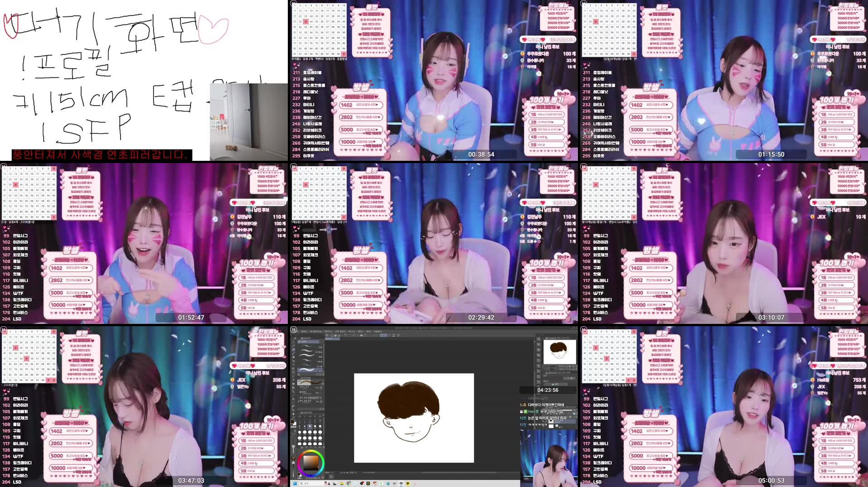The height and width of the screenshot is (487, 868).
Task: Click the navigator thumbnail of the drawing
Action: pyautogui.click(x=560, y=351)
